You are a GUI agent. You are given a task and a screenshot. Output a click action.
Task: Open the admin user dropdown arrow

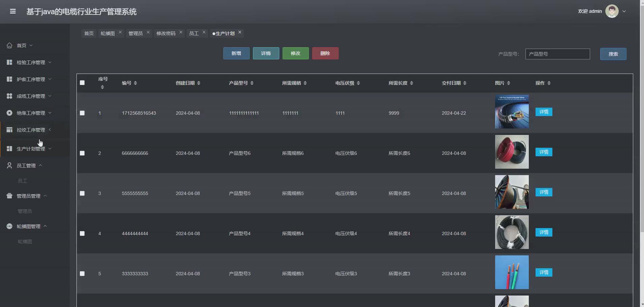tap(624, 11)
